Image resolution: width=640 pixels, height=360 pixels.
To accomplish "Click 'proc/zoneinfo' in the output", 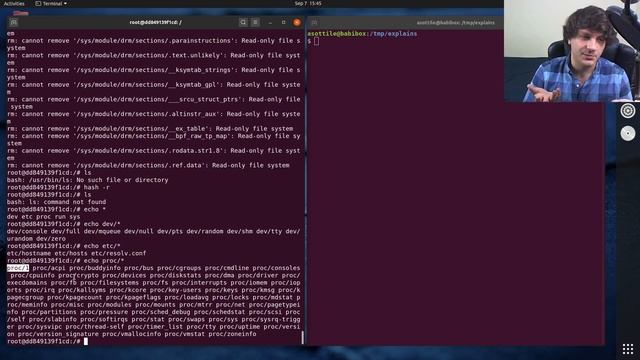I will point(232,334).
